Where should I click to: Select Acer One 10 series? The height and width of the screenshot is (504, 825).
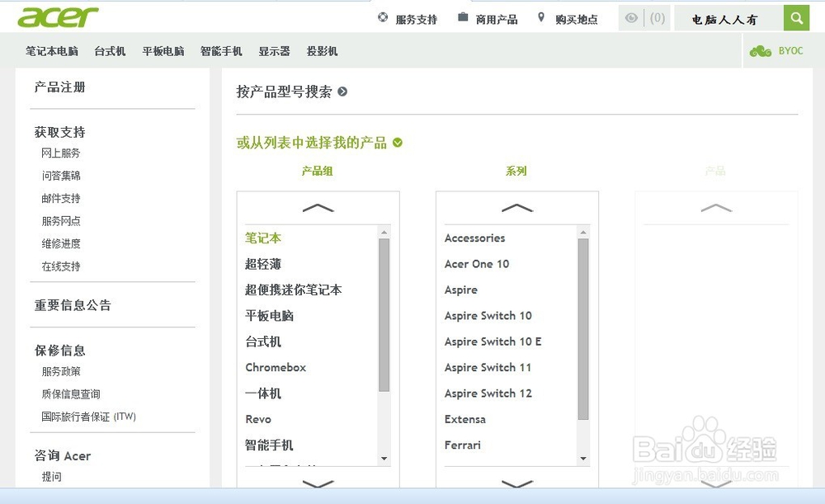click(x=477, y=264)
